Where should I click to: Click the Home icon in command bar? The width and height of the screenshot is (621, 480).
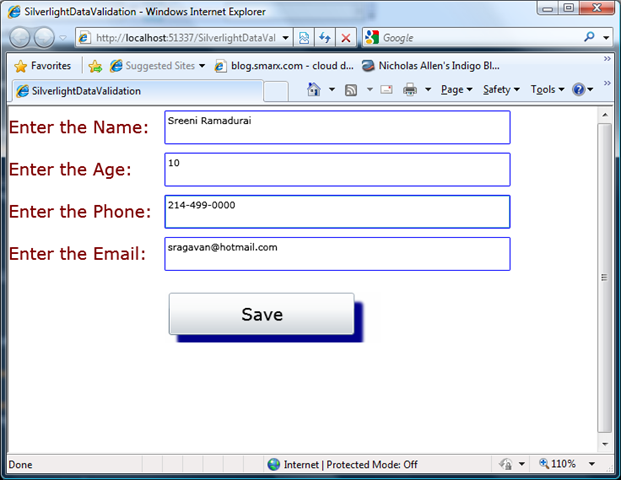(314, 90)
